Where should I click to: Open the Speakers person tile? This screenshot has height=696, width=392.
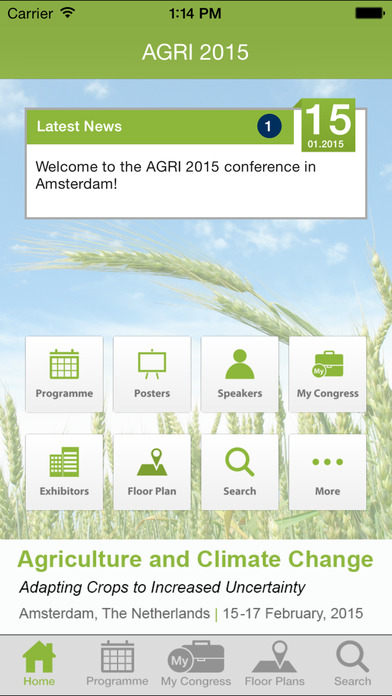coord(240,374)
